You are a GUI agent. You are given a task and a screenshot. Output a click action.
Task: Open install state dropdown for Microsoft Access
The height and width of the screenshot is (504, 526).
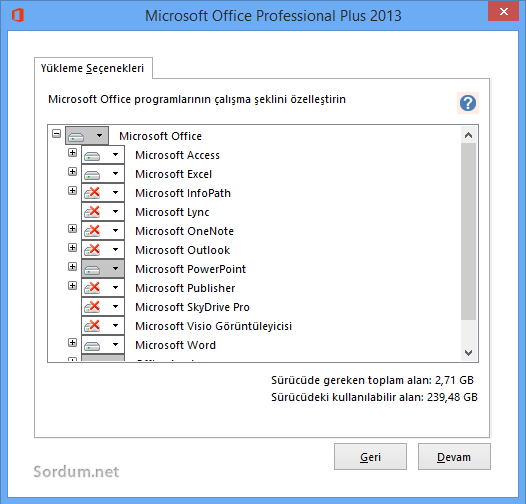(103, 155)
